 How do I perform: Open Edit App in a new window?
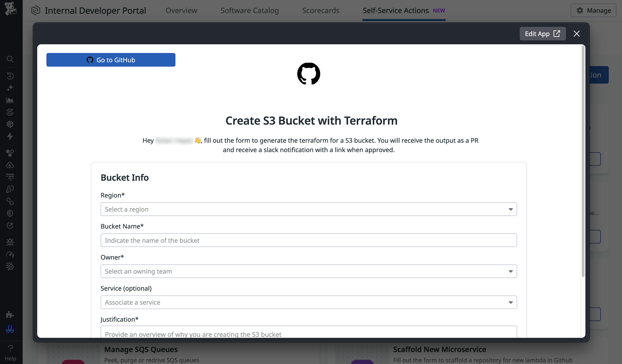543,34
